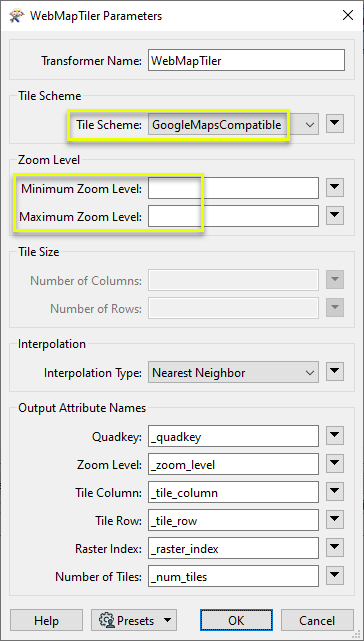Open Tile Row attribute arrow menu
The height and width of the screenshot is (641, 364).
335,520
